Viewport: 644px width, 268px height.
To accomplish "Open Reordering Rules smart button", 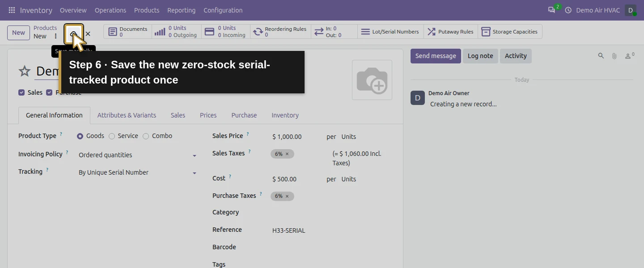I will point(280,32).
